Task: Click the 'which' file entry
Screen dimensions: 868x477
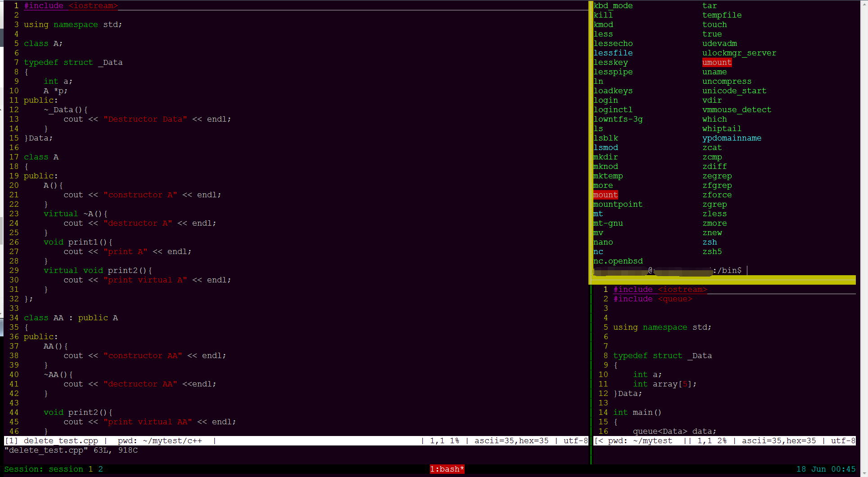Action: (x=714, y=119)
